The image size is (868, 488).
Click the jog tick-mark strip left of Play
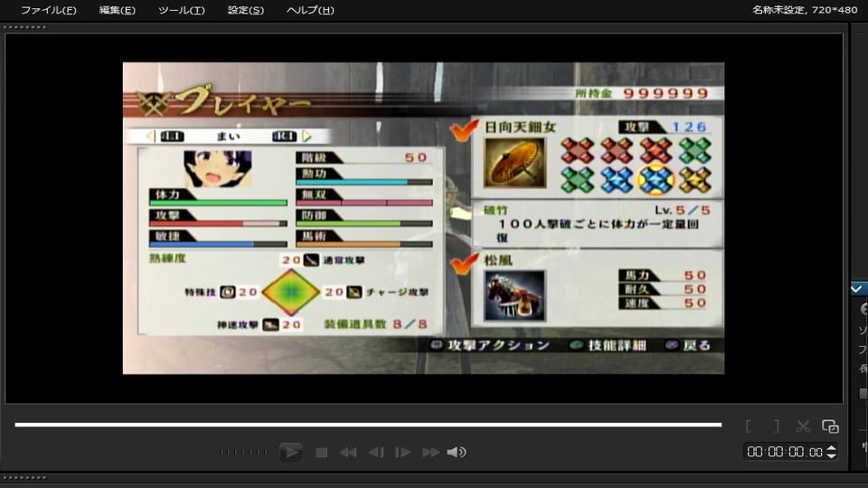pos(243,453)
